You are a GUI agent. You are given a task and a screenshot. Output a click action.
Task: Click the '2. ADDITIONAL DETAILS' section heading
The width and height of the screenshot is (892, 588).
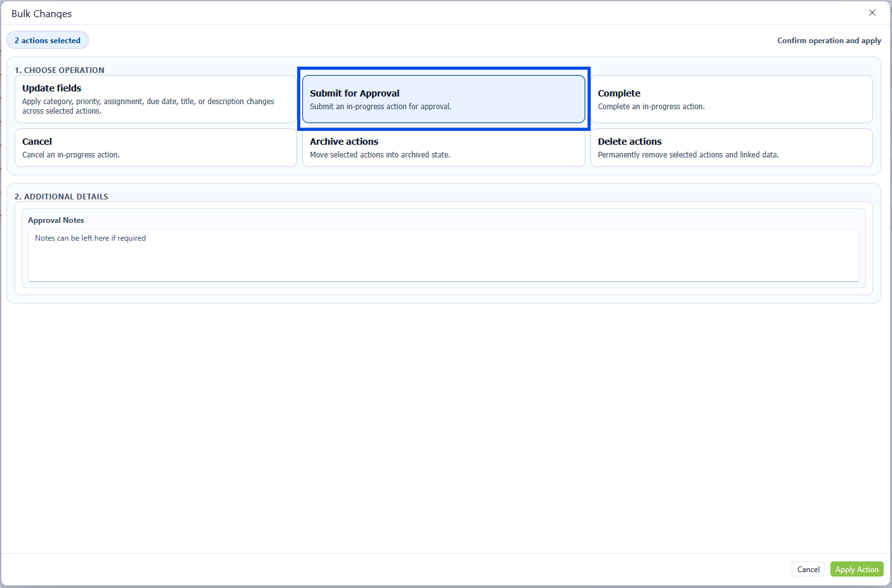tap(62, 197)
